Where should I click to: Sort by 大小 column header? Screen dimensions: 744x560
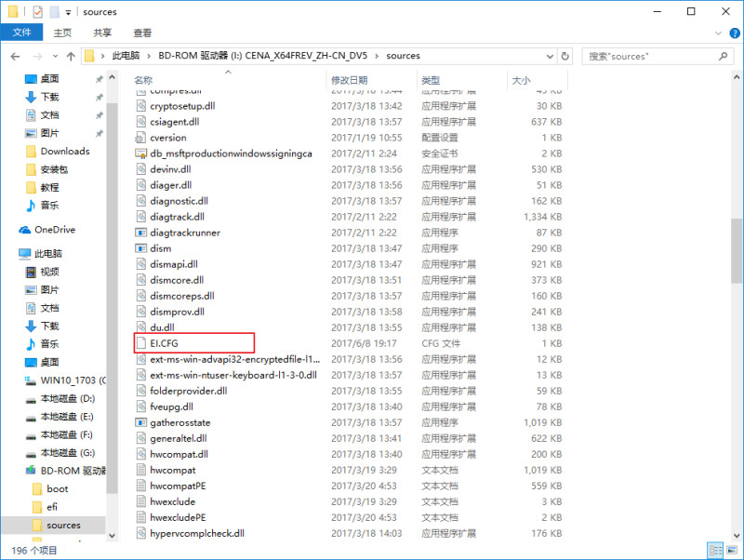[x=521, y=80]
